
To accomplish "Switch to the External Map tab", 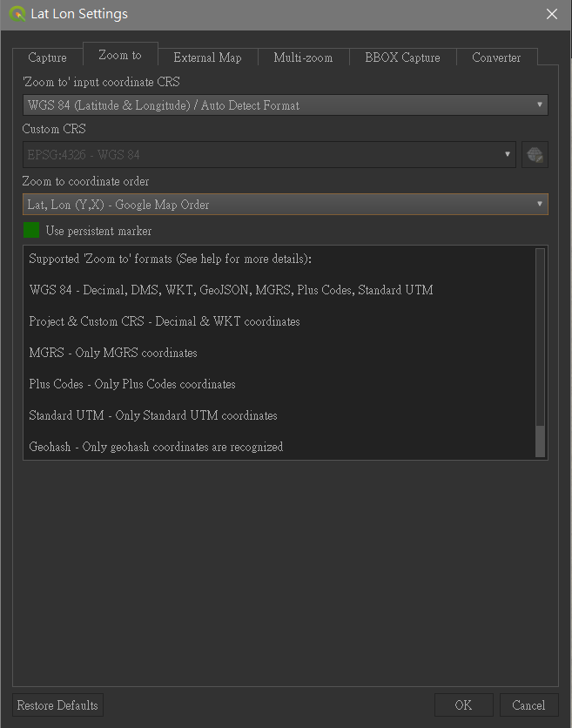I will point(208,57).
